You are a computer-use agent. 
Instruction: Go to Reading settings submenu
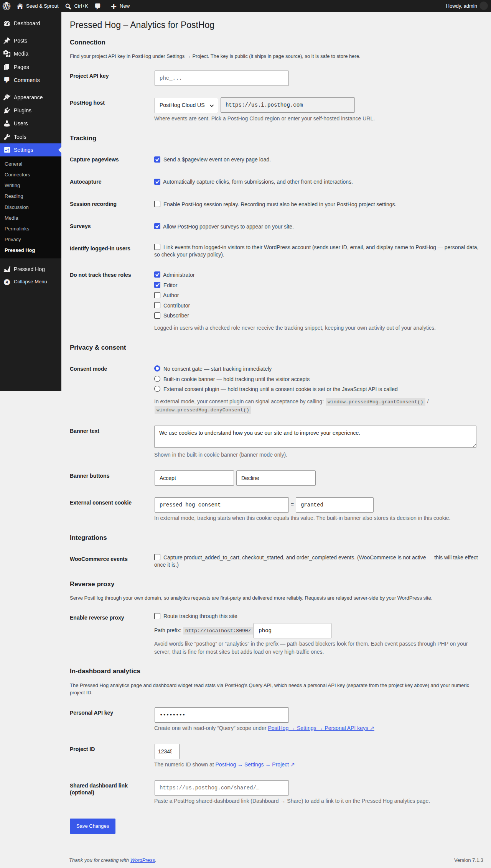[x=14, y=196]
